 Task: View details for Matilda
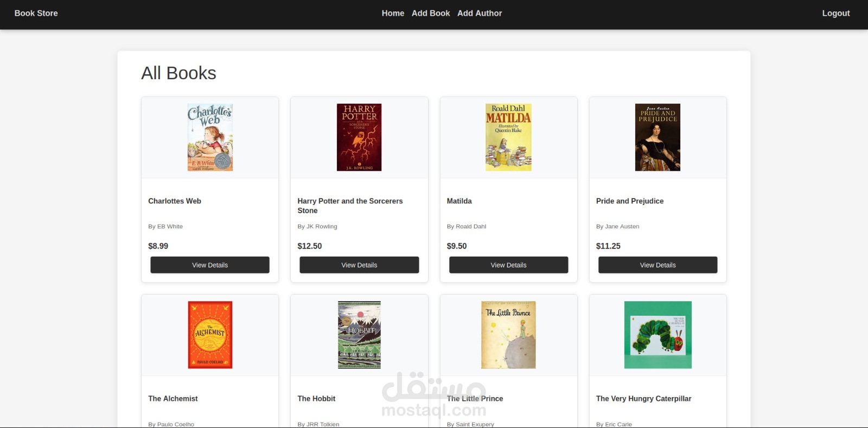[x=508, y=265]
